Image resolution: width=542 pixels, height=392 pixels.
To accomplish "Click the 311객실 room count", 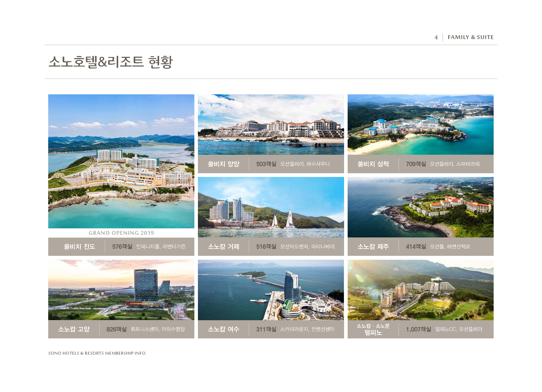I will 266,329.
